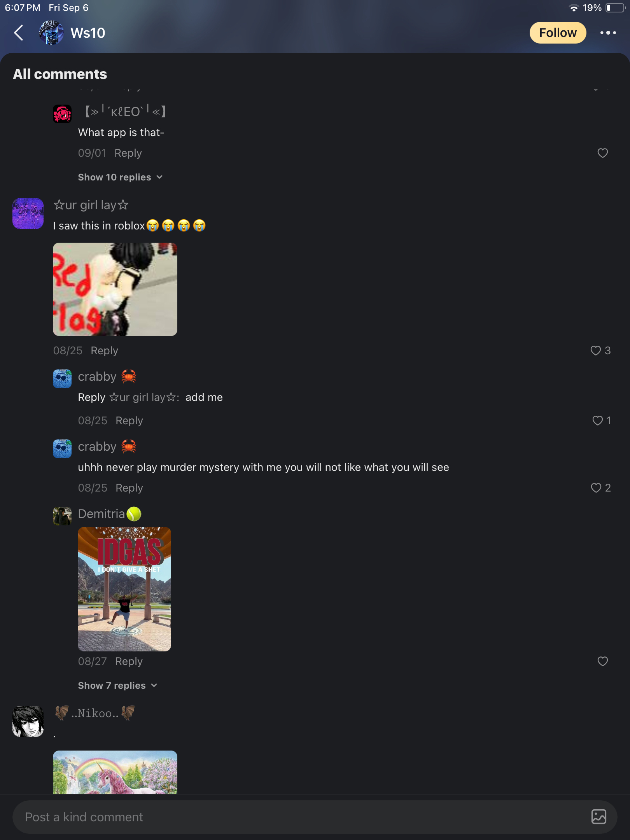Open the ur girl lay profile avatar
630x840 pixels.
[x=28, y=213]
